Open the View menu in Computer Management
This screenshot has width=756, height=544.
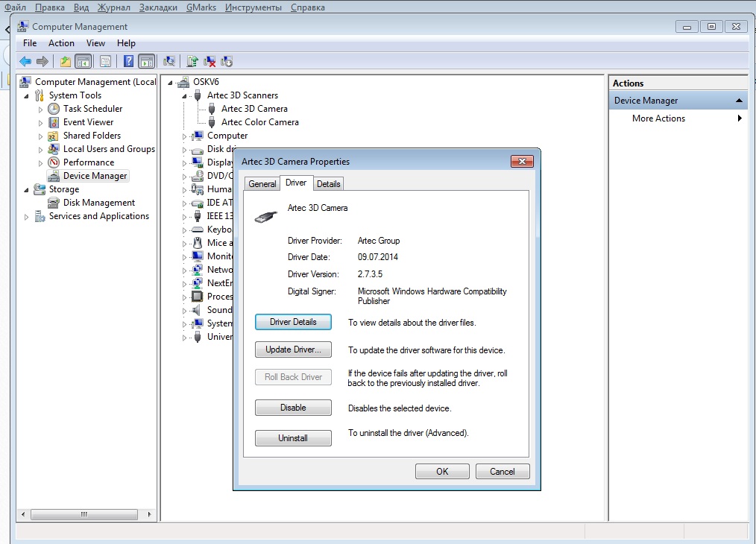click(95, 43)
